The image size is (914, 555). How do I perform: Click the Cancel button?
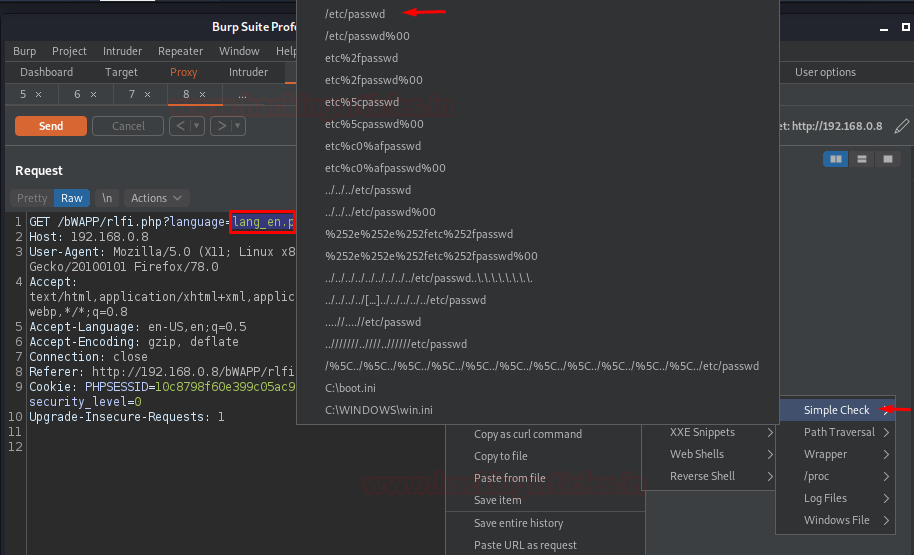click(x=128, y=126)
